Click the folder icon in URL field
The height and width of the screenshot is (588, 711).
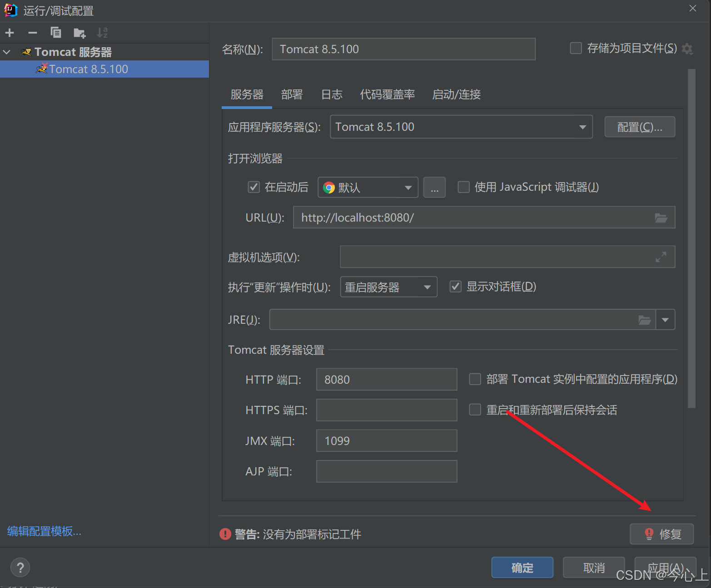(x=661, y=218)
